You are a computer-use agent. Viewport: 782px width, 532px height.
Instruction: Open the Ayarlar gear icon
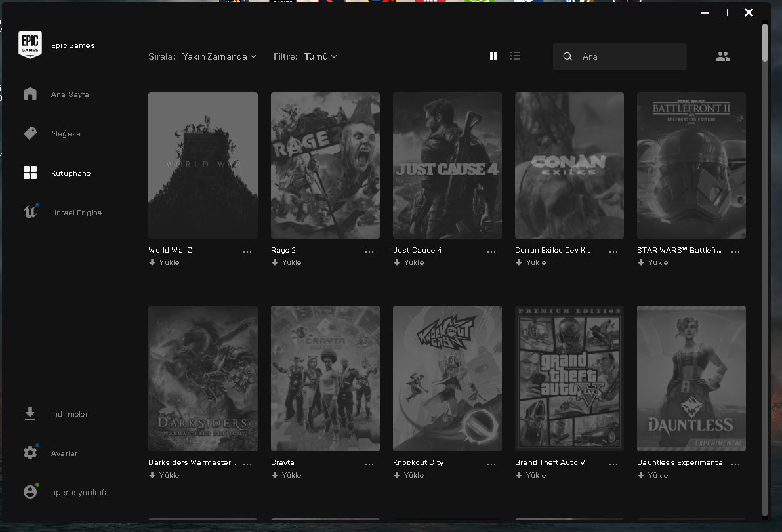tap(30, 452)
